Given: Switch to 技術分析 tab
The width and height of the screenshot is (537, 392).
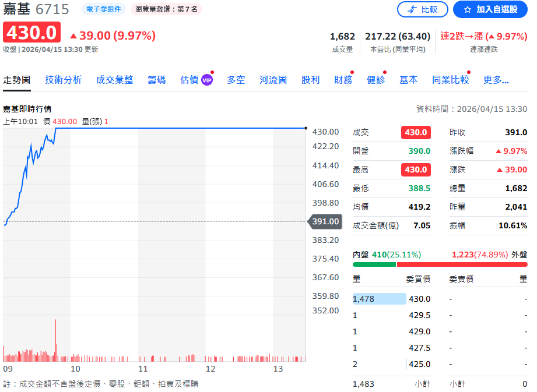Looking at the screenshot, I should click(64, 80).
